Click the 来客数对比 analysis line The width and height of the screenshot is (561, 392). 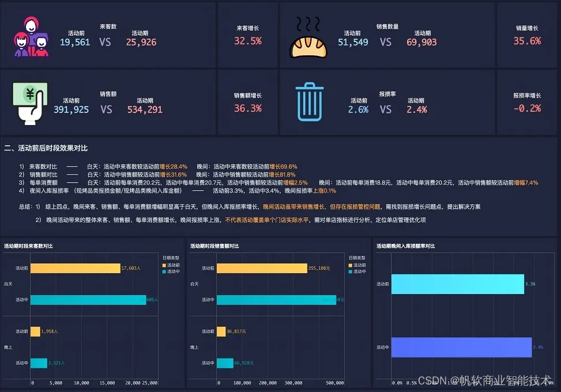pos(158,167)
